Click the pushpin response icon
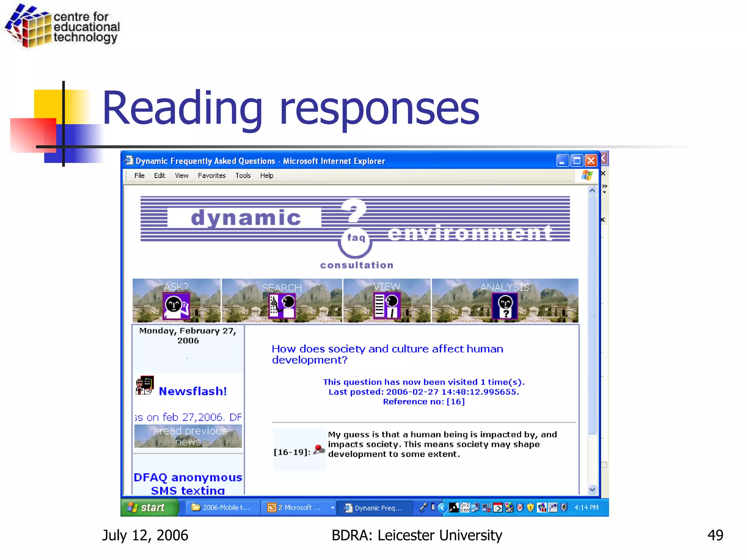 pos(319,450)
